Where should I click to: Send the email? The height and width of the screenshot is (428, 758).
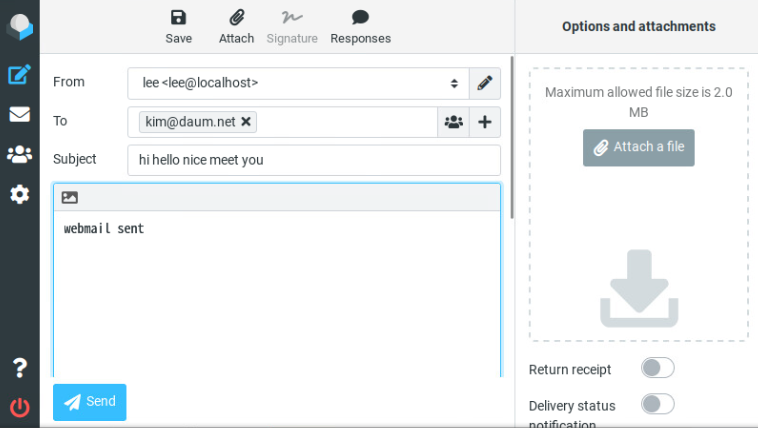coord(90,402)
